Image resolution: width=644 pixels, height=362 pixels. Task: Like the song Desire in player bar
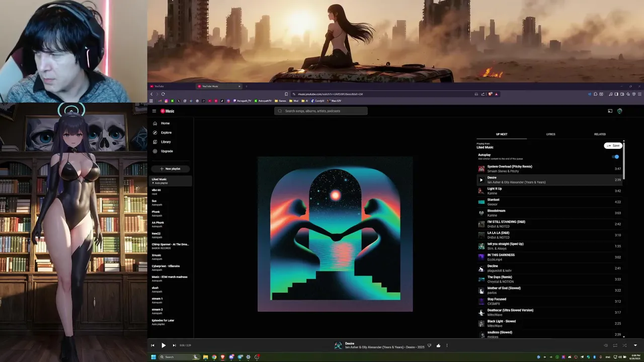[x=438, y=345]
